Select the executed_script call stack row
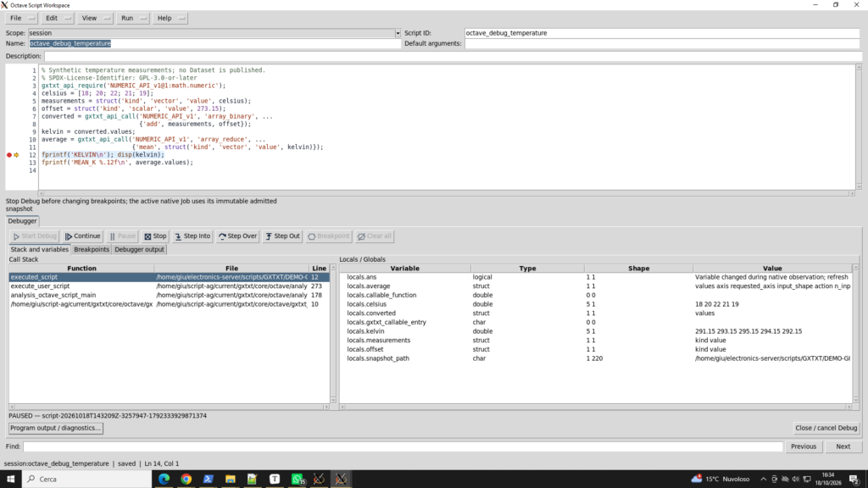 (169, 277)
